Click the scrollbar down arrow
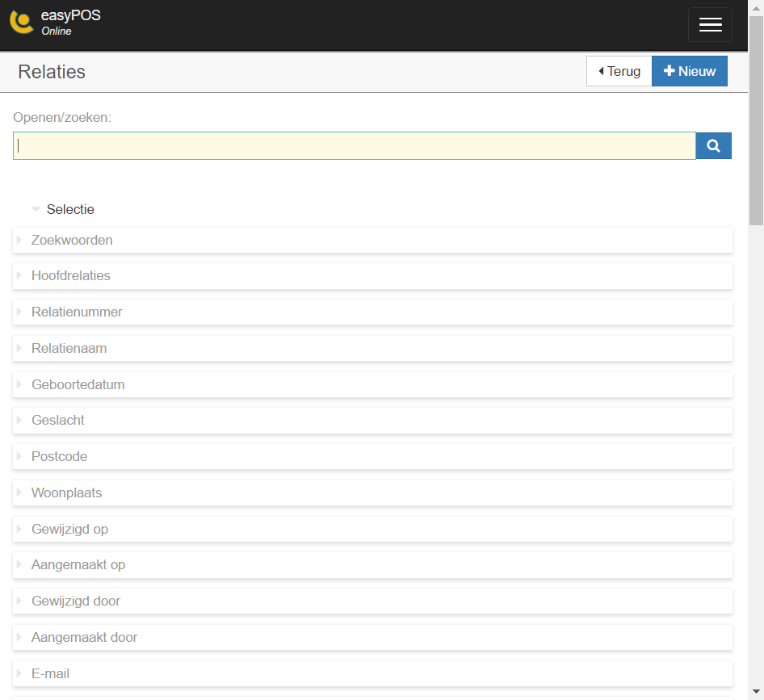Screen dimensions: 764x700 [x=756, y=692]
